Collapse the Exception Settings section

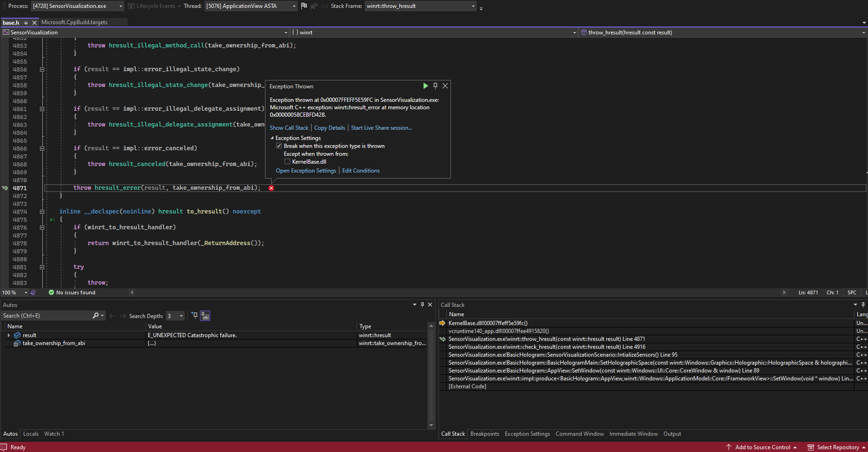pyautogui.click(x=272, y=138)
